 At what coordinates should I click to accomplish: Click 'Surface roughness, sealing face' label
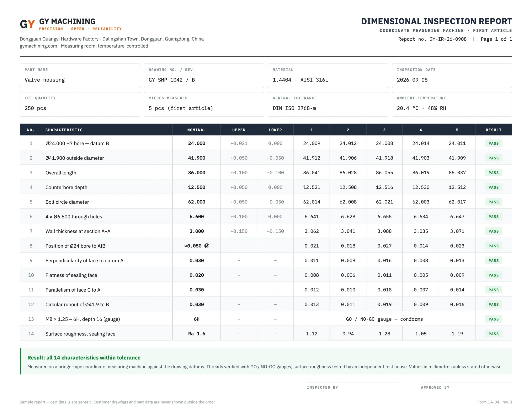[x=80, y=334]
